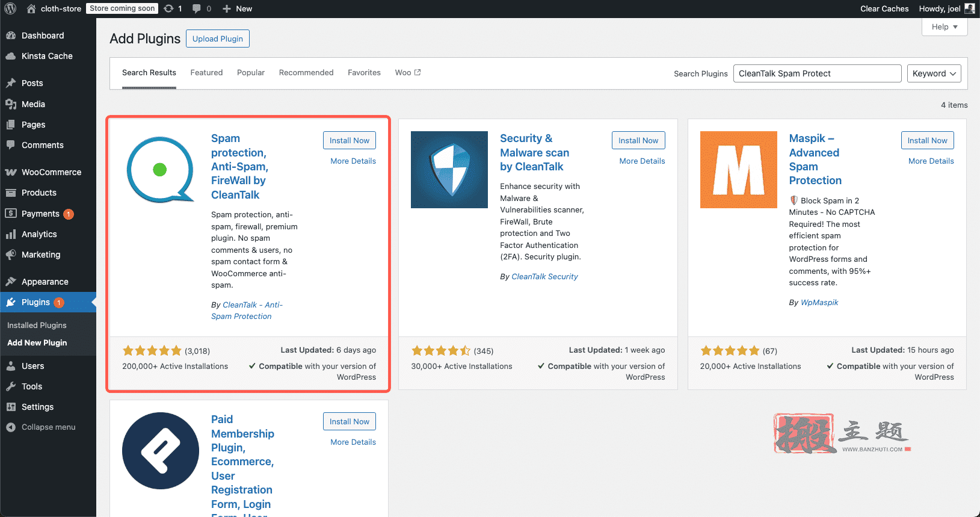Click the WordPress logo in admin bar
The width and height of the screenshot is (980, 517).
tap(10, 8)
